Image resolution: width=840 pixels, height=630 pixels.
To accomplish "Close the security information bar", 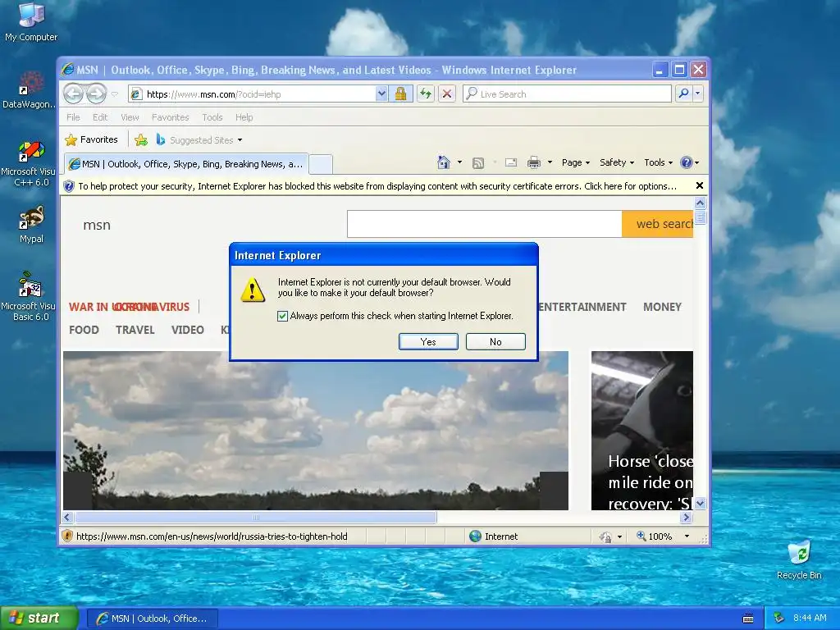I will pos(699,186).
